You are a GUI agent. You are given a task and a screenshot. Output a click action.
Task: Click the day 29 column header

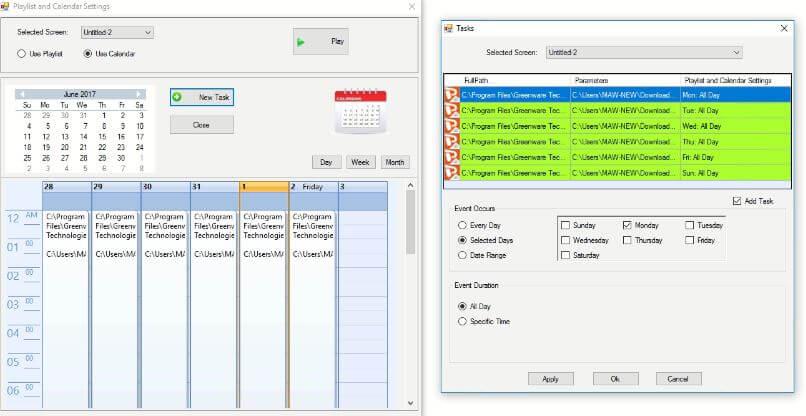[x=116, y=187]
